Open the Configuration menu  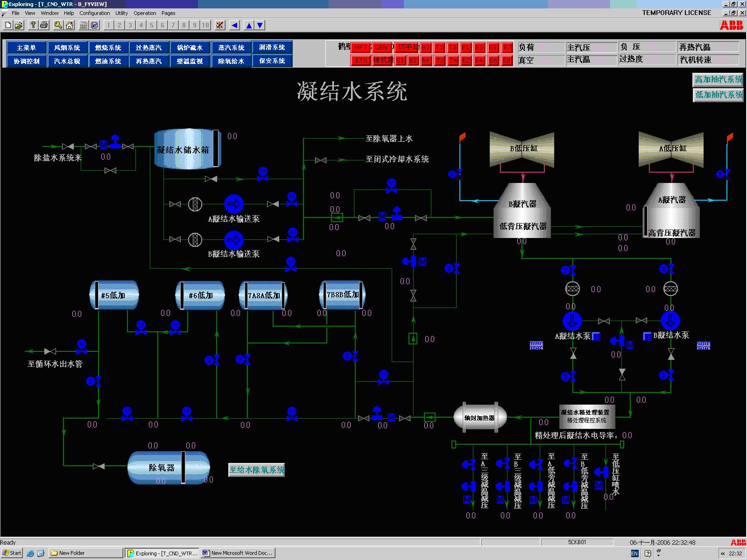pyautogui.click(x=95, y=13)
